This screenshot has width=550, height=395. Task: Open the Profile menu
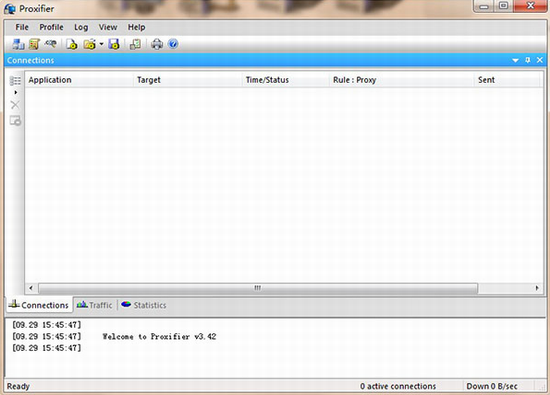(51, 27)
